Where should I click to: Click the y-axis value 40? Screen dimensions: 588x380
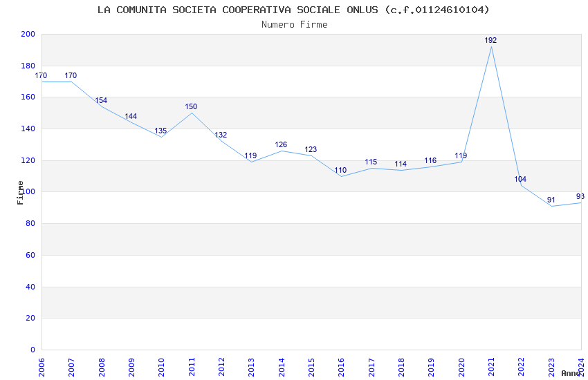(30, 287)
